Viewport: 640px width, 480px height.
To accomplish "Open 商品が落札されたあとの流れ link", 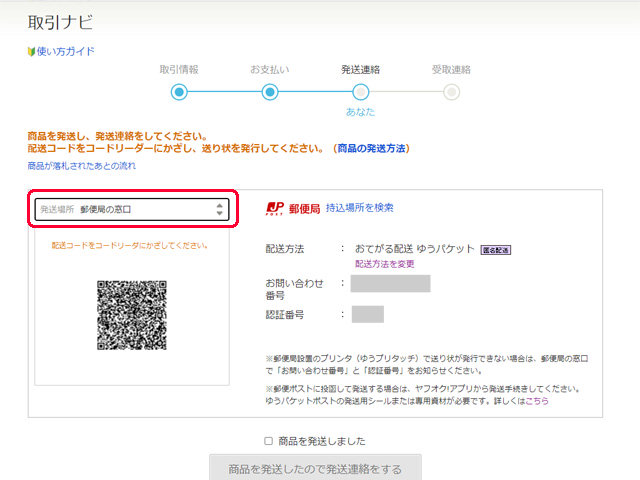I will [x=82, y=166].
